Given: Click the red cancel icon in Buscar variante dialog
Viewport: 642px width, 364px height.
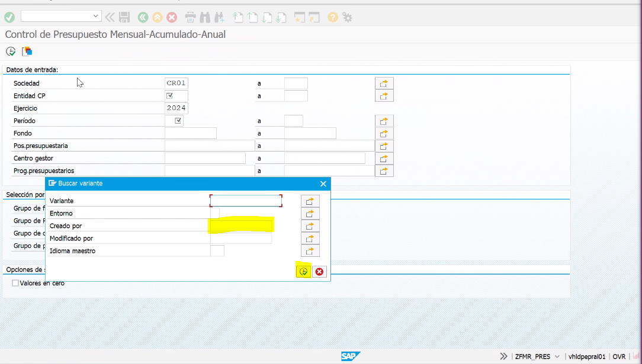Looking at the screenshot, I should (x=319, y=272).
